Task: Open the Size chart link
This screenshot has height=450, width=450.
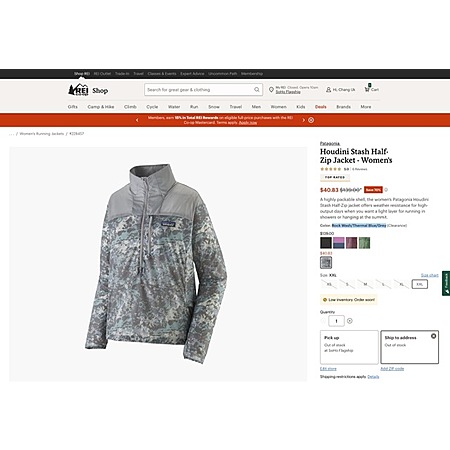Action: pos(430,275)
